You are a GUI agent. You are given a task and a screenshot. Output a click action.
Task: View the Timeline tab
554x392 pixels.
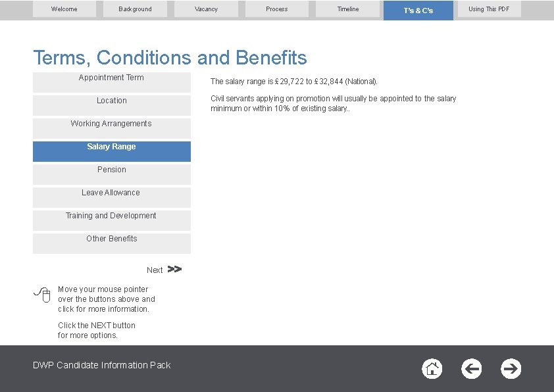pyautogui.click(x=347, y=9)
